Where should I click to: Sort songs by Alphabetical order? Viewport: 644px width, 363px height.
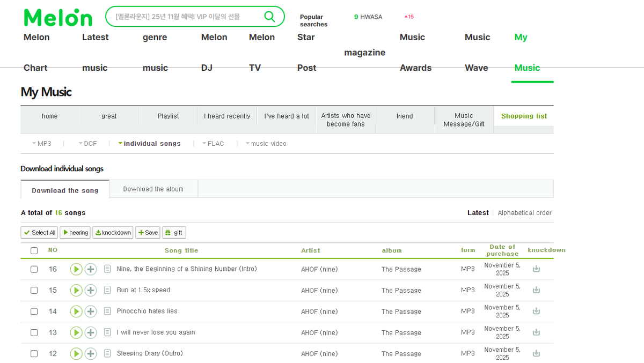[x=524, y=213]
